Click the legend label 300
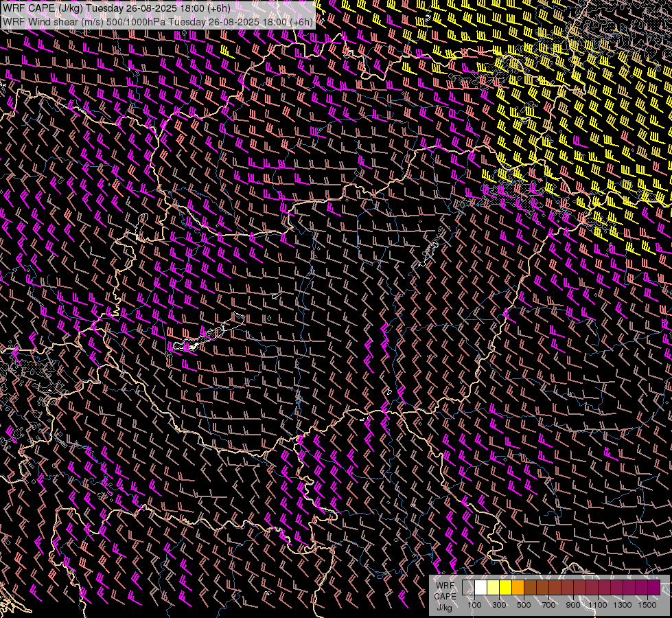The image size is (672, 618). coord(499,605)
